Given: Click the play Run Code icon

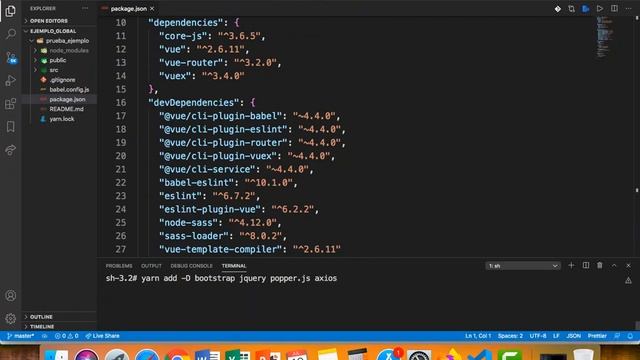Looking at the screenshot, I should pyautogui.click(x=600, y=9).
